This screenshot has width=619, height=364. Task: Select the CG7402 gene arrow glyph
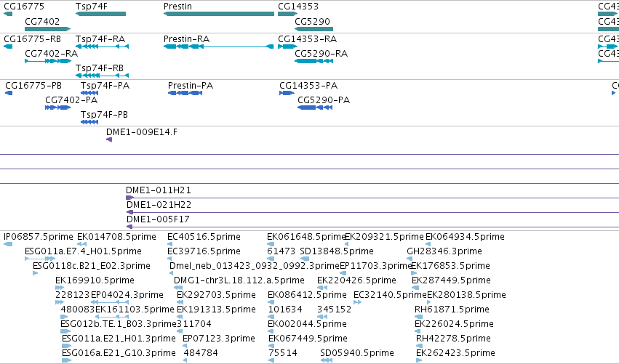[x=47, y=29]
